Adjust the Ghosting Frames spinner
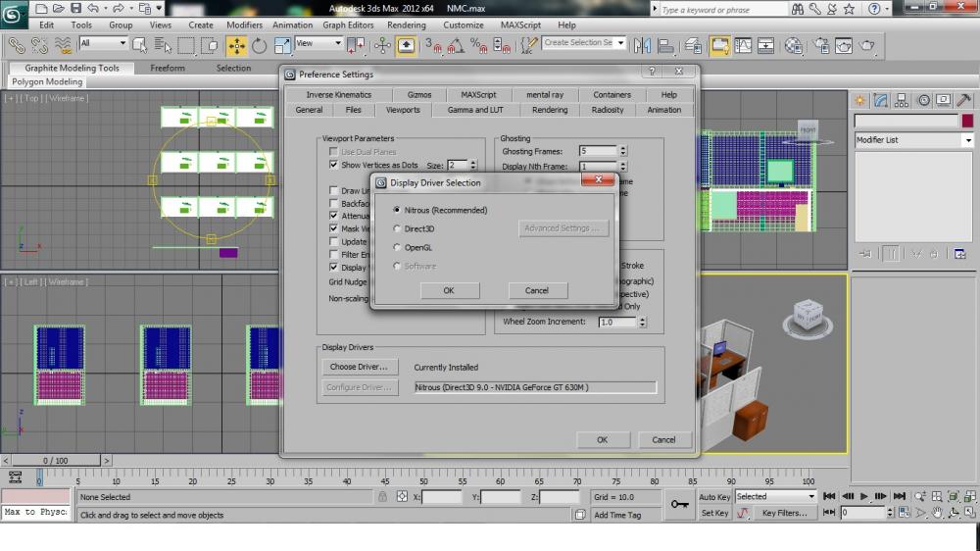Screen dimensions: 980x551 point(622,151)
